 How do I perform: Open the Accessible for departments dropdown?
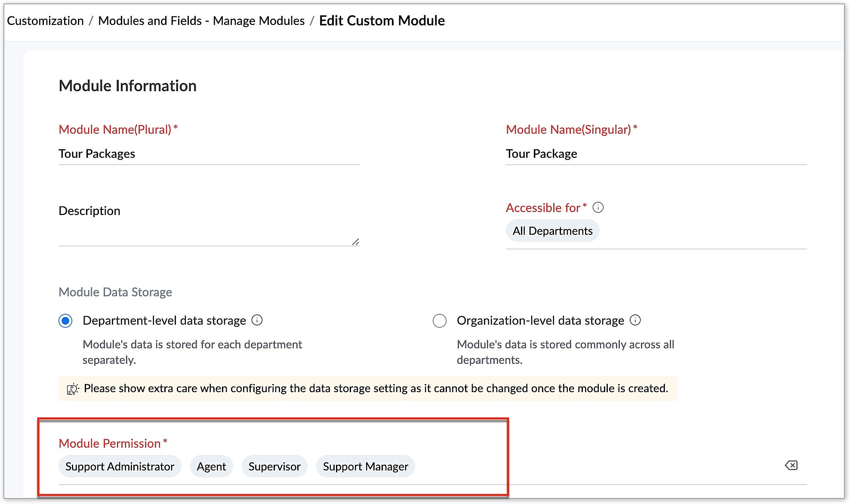[x=701, y=231]
